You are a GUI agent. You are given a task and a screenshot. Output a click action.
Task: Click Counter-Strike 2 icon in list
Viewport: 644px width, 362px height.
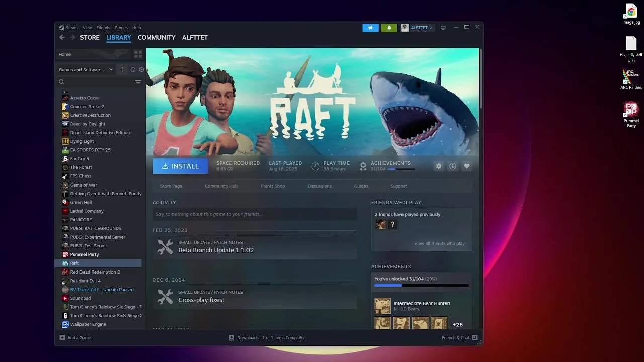point(65,107)
